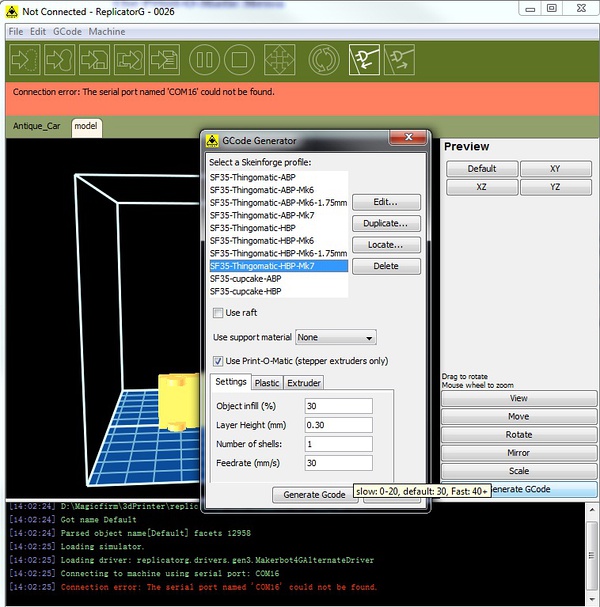Click the highlighted connect plug icon
600x607 pixels.
363,60
